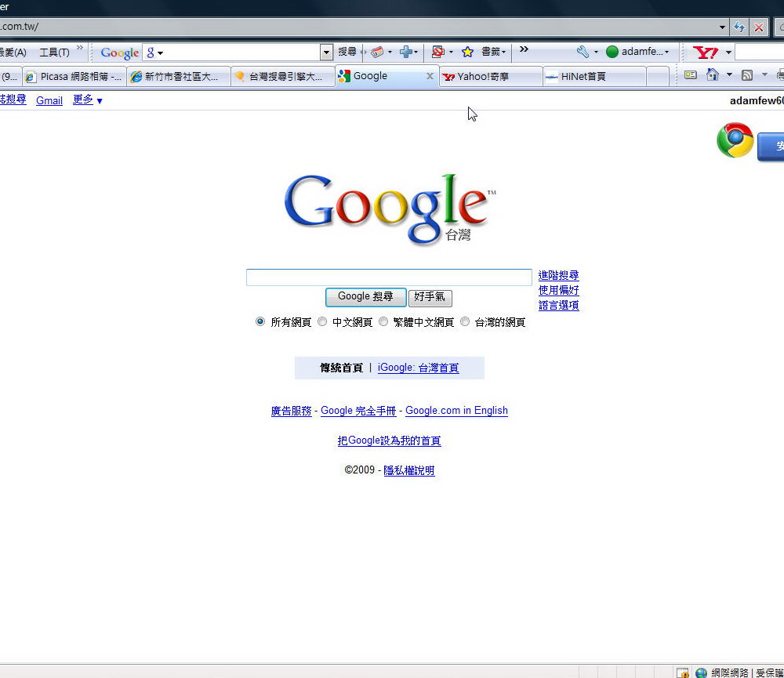Open the 書籤 bookmarks dropdown
784x678 pixels.
[494, 52]
